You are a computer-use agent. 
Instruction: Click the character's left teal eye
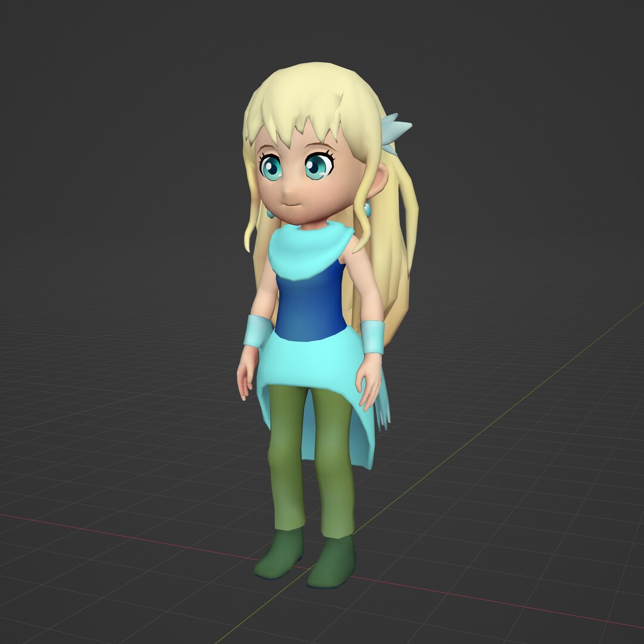[318, 166]
